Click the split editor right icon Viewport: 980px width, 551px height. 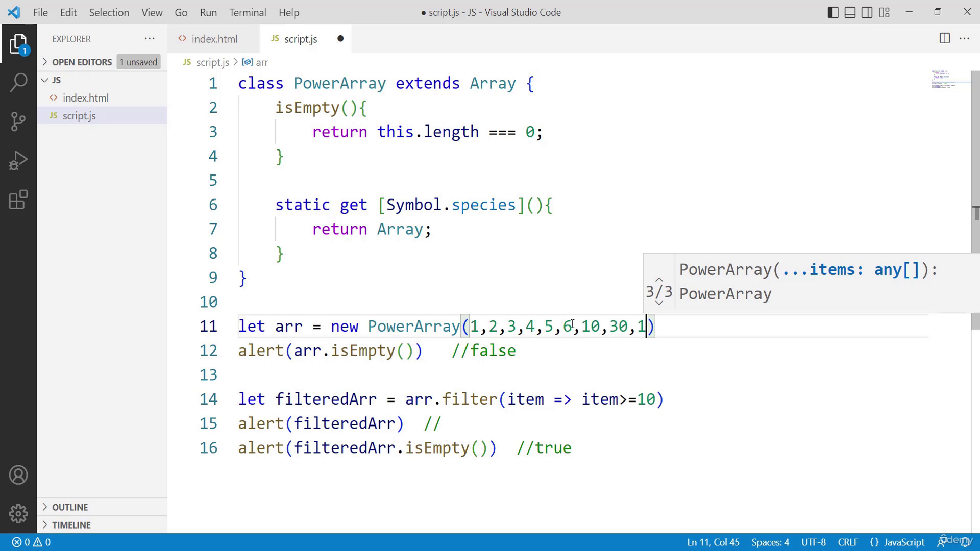pyautogui.click(x=945, y=39)
